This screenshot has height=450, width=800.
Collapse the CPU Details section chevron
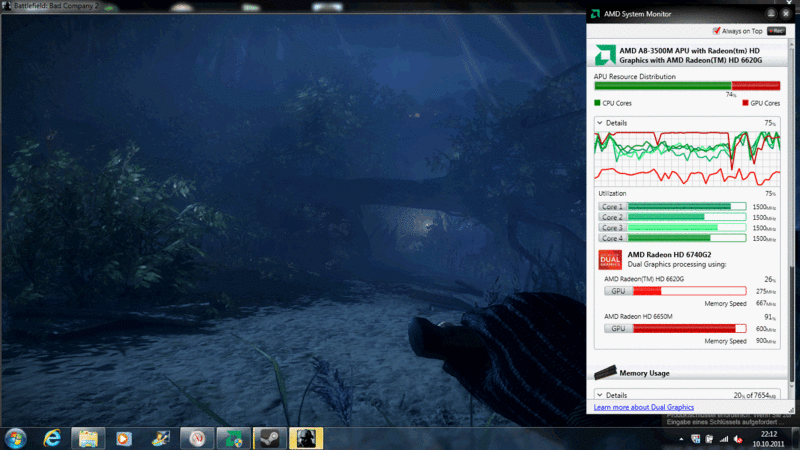(x=600, y=123)
